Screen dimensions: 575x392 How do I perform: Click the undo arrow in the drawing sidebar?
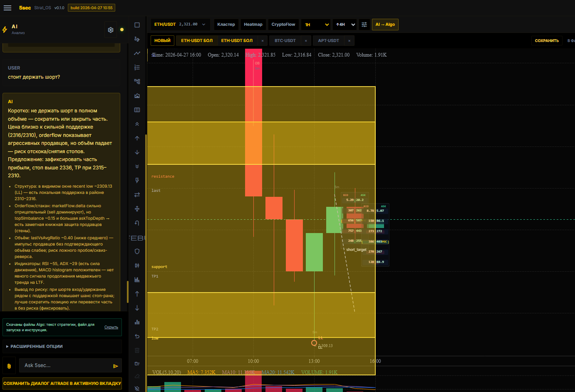(137, 336)
